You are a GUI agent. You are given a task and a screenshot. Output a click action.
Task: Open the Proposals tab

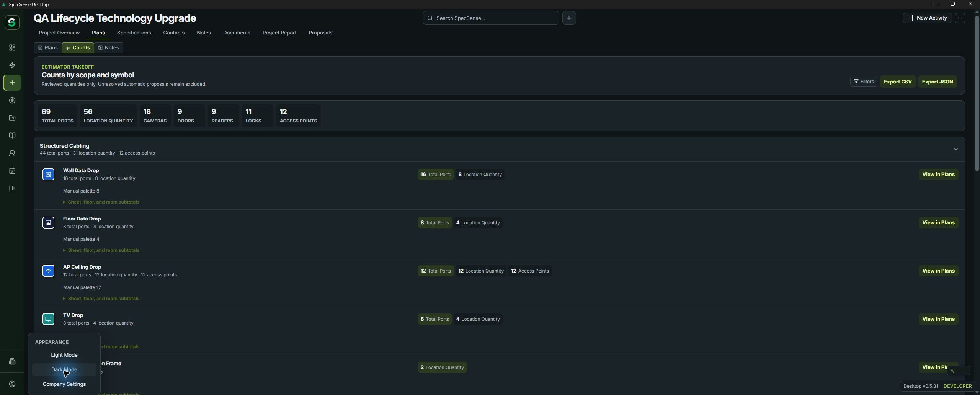(x=320, y=33)
